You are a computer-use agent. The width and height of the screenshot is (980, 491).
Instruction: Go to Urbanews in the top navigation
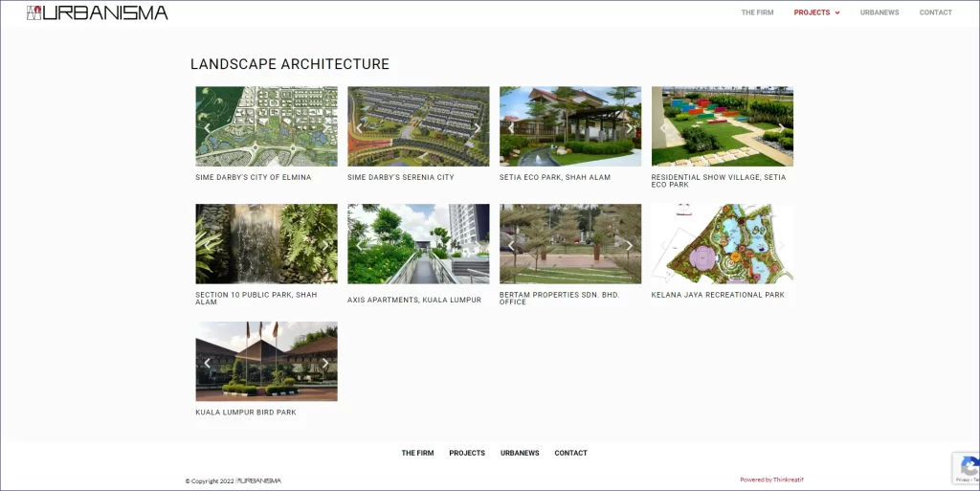(x=879, y=12)
